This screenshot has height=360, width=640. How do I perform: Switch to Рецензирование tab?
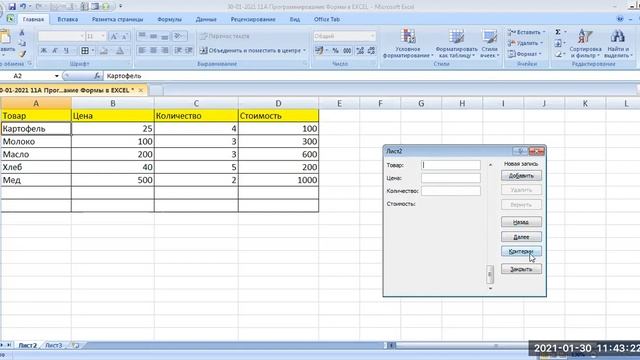pos(253,19)
